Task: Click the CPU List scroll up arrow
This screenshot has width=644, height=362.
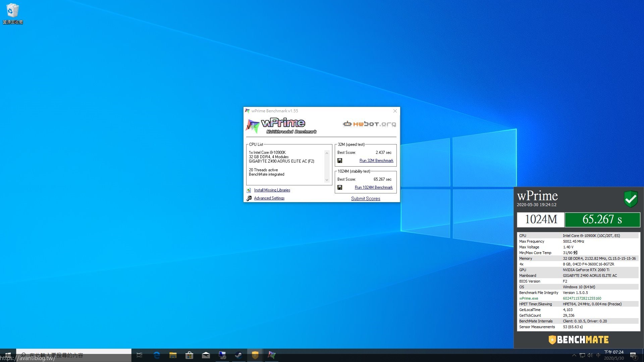Action: tap(327, 153)
